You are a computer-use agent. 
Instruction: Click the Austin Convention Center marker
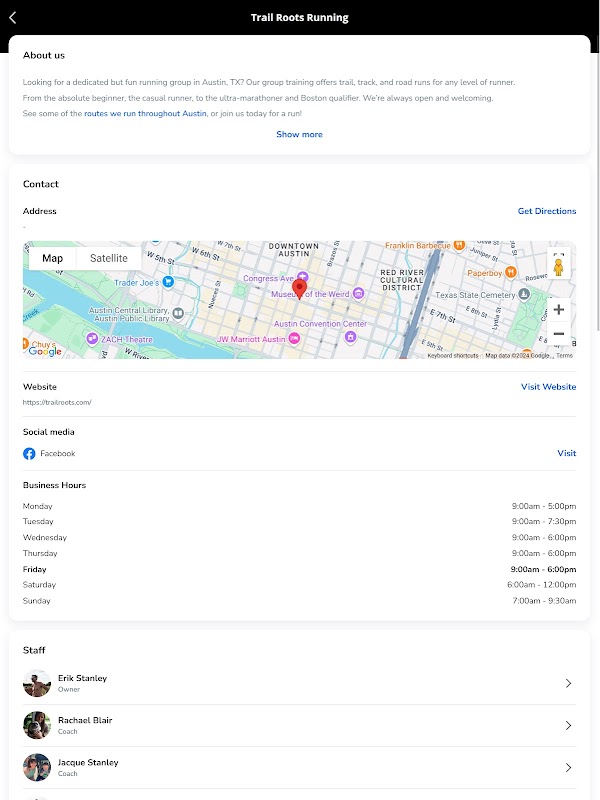click(350, 336)
